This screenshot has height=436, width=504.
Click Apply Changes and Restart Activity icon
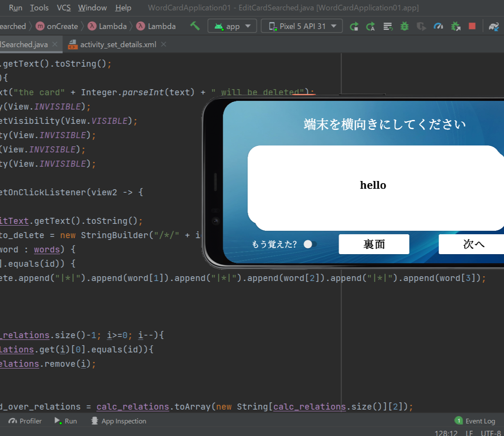[x=371, y=26]
